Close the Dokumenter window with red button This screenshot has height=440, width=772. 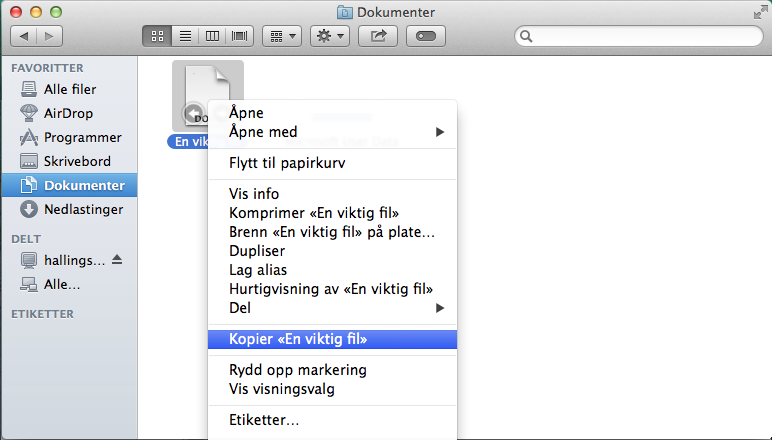(16, 12)
